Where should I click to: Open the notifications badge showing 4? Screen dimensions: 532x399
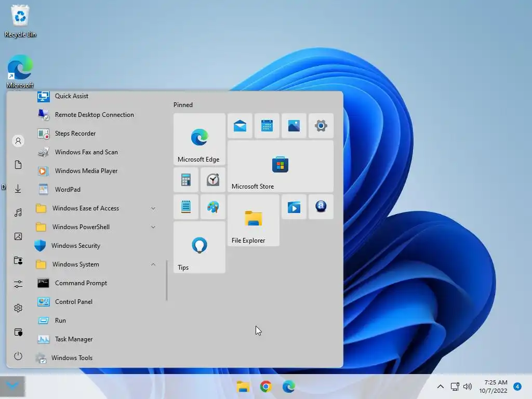coord(517,387)
